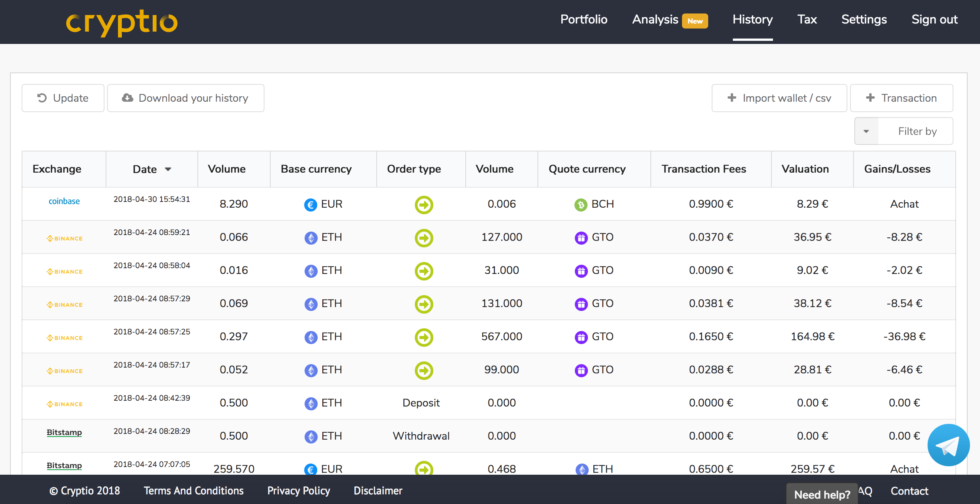980x504 pixels.
Task: Click Download your history button
Action: [185, 98]
